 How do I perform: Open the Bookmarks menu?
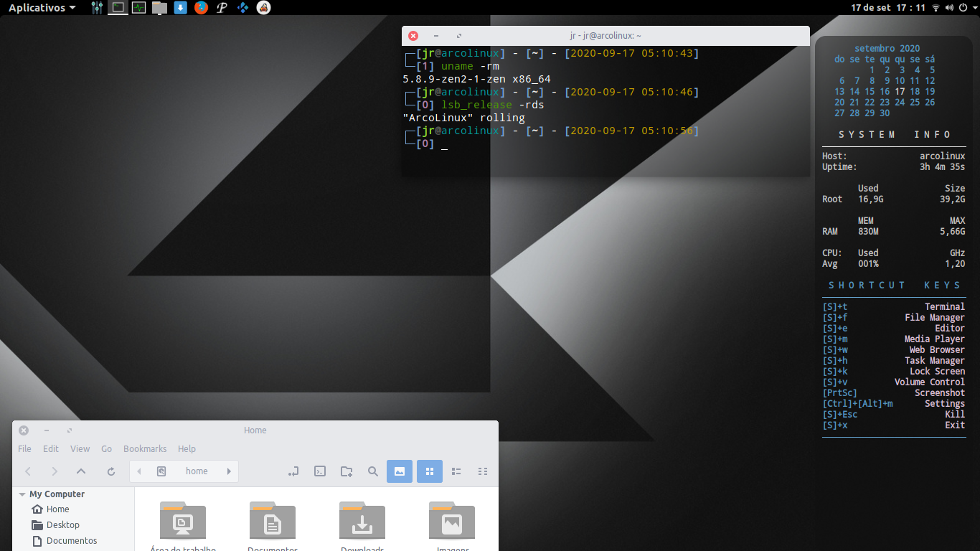coord(145,449)
